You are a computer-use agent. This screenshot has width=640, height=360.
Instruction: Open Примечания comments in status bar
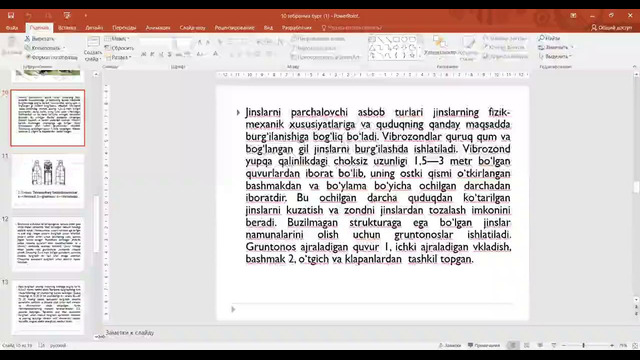pyautogui.click(x=484, y=345)
